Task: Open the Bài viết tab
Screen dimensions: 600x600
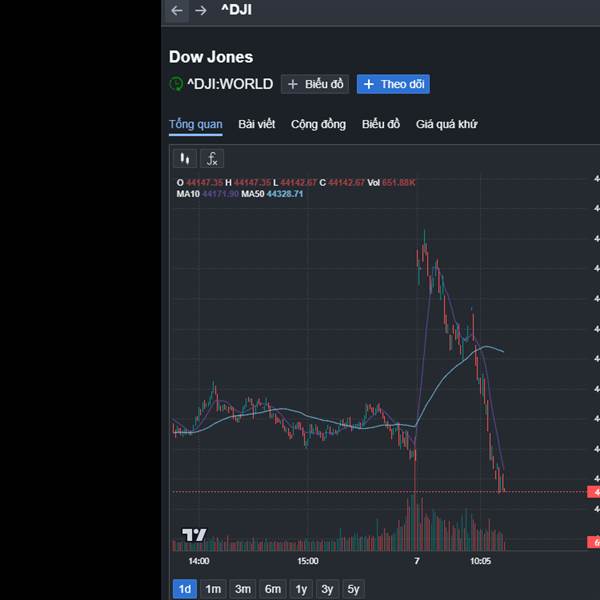Action: pos(256,124)
